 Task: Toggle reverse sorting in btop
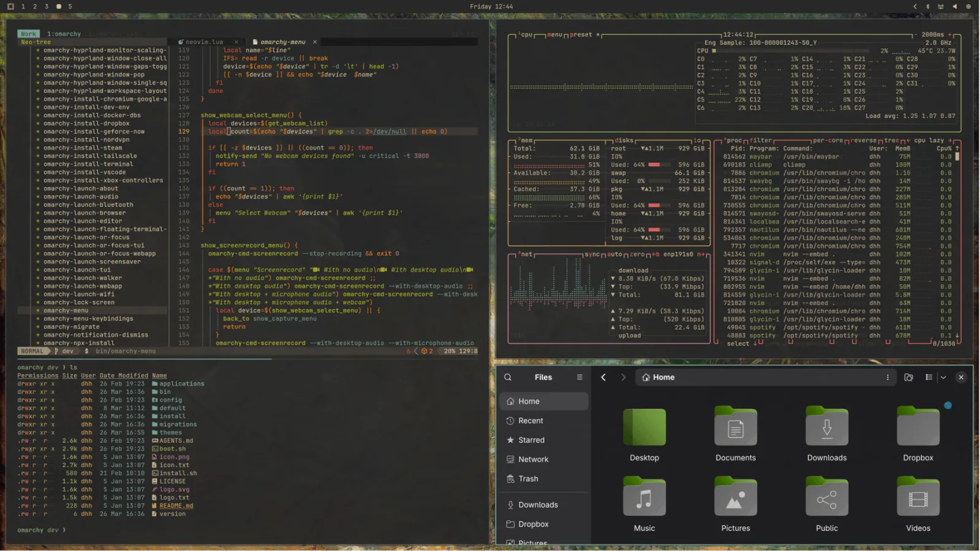(x=864, y=140)
